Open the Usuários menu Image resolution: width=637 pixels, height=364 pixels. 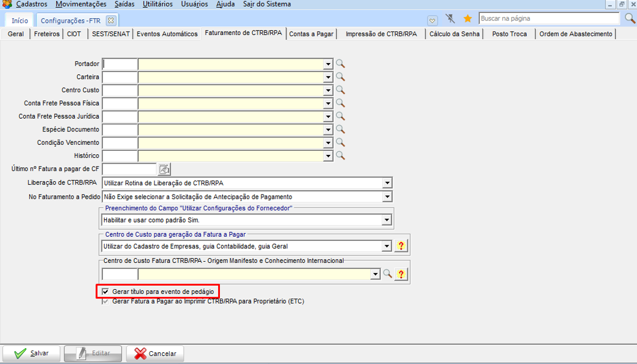(x=194, y=4)
